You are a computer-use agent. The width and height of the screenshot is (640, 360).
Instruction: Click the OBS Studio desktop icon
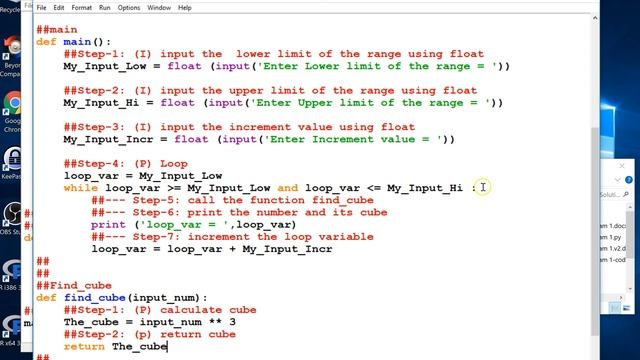(x=12, y=218)
